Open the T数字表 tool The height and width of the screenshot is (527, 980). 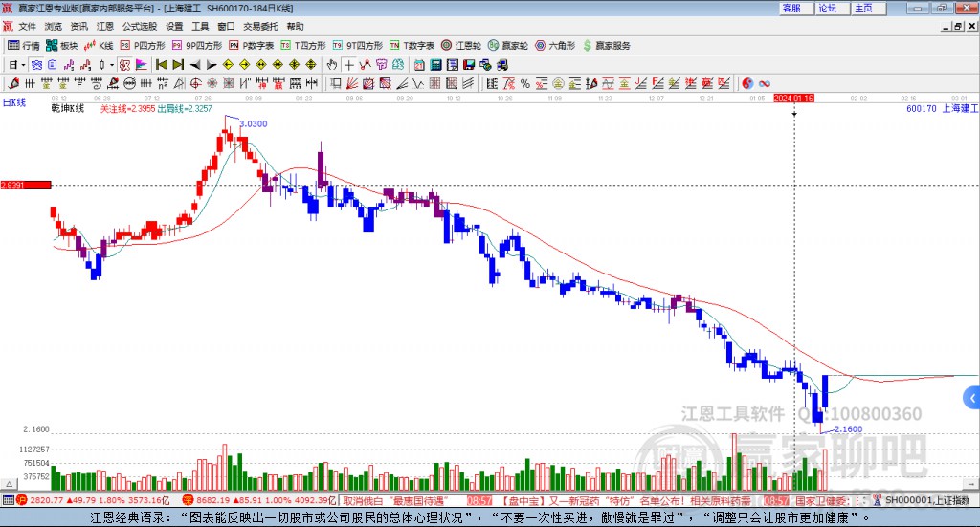tap(412, 46)
